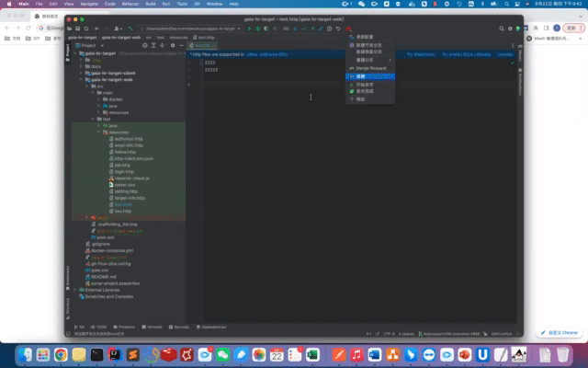Collapse the test resources folder
The height and width of the screenshot is (368, 588).
(98, 132)
